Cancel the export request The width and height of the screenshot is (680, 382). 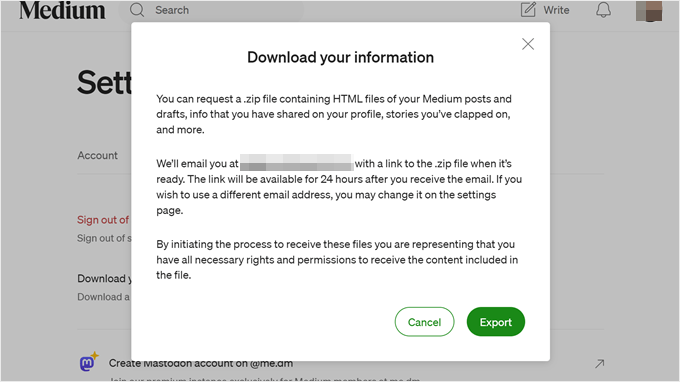[424, 322]
